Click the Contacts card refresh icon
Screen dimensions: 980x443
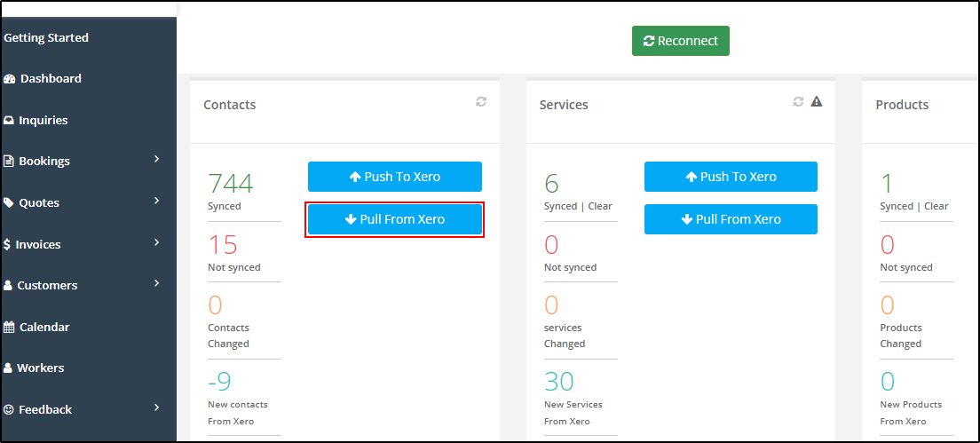tap(480, 101)
